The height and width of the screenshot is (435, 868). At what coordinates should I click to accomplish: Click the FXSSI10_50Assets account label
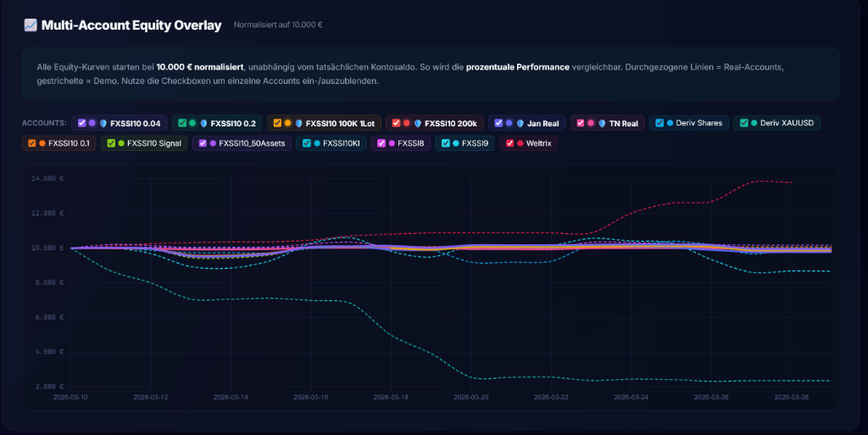(252, 143)
